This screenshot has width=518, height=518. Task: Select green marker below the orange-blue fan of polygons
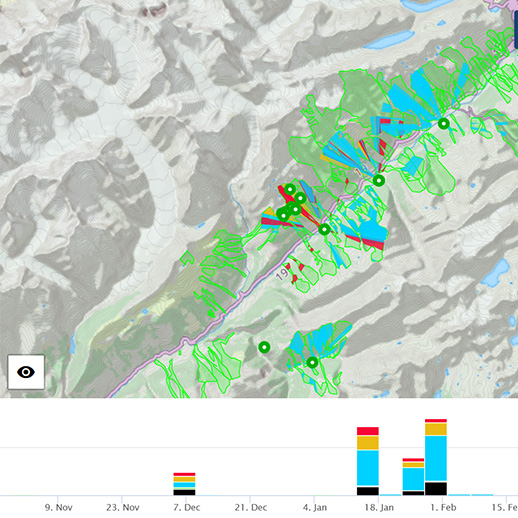coord(379,180)
